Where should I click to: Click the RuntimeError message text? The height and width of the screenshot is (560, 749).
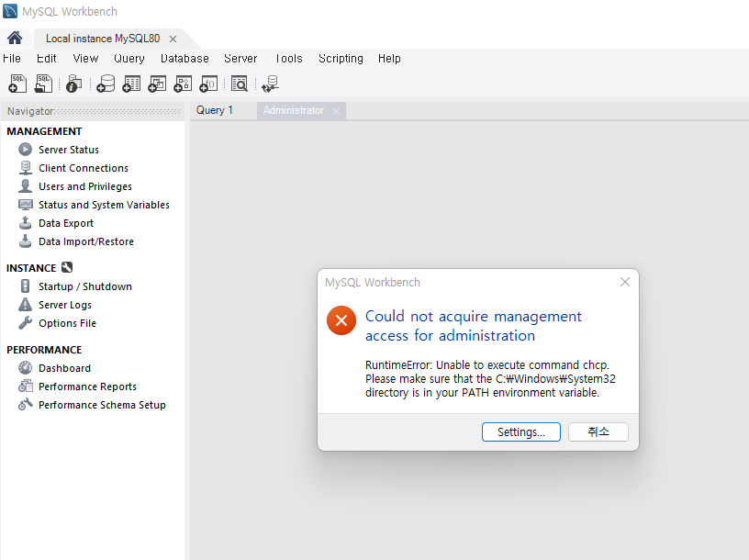point(490,379)
